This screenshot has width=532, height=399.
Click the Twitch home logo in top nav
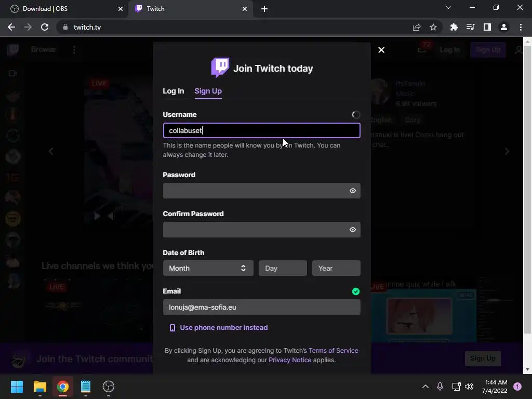(13, 49)
